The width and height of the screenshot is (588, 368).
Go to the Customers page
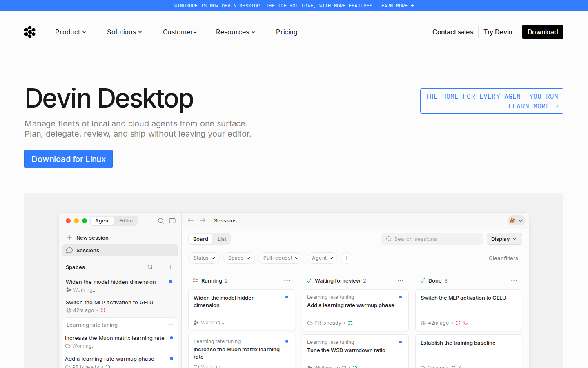coord(180,32)
